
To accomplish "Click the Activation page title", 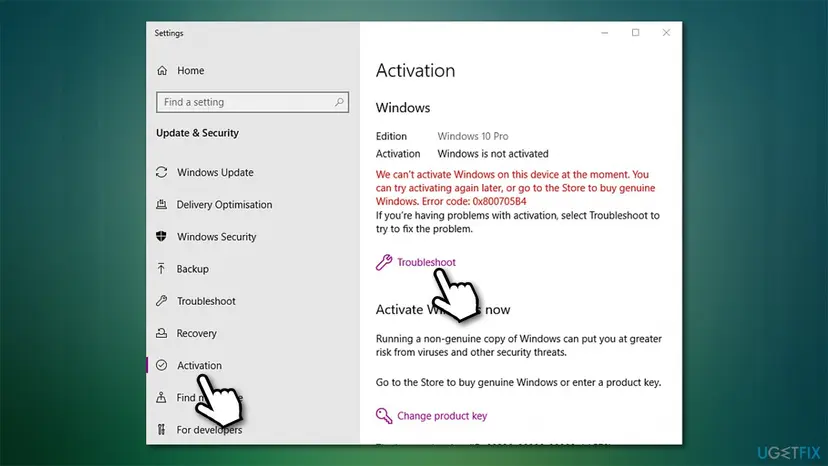I will (x=415, y=70).
